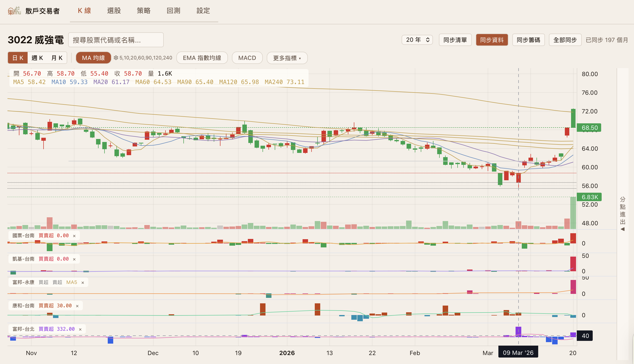
Task: Open MA settings gear icon
Action: click(x=116, y=58)
